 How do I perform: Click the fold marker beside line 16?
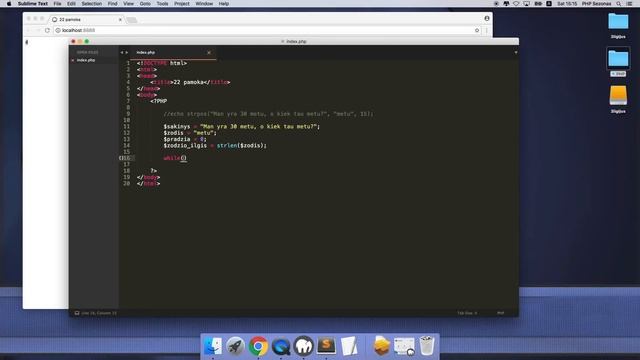(121, 158)
